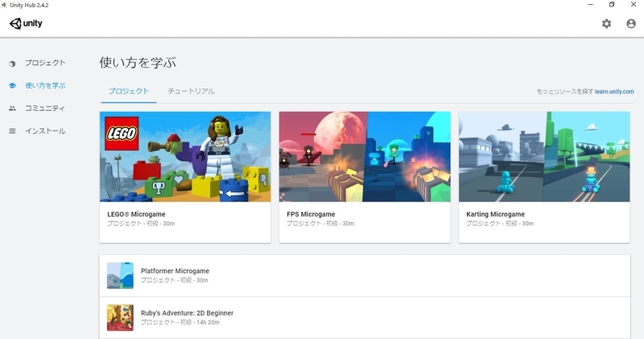Image resolution: width=644 pixels, height=339 pixels.
Task: Select 使い方を学ぶ in the sidebar
Action: [x=45, y=85]
